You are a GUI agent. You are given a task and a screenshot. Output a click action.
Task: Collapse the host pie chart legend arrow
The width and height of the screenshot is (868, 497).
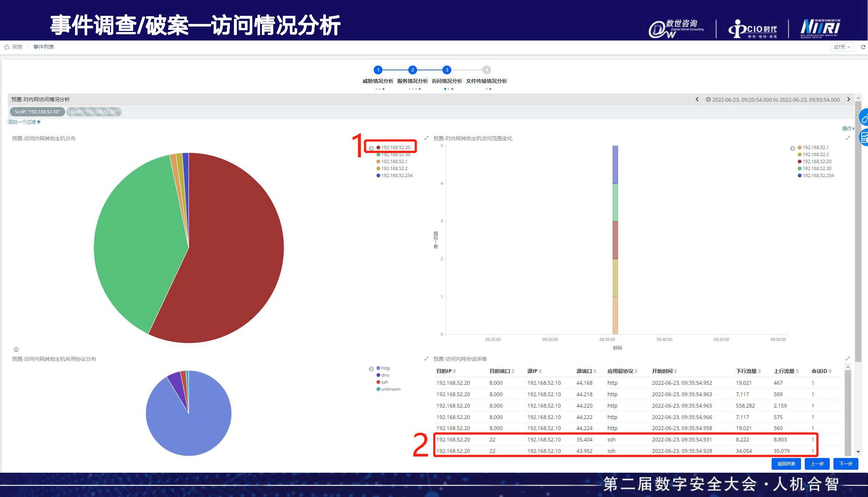coord(371,148)
